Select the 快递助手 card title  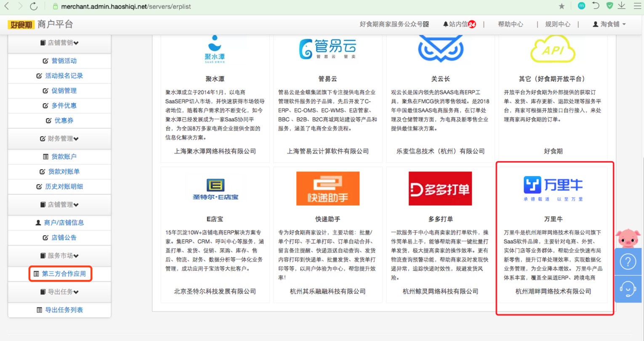pyautogui.click(x=327, y=219)
